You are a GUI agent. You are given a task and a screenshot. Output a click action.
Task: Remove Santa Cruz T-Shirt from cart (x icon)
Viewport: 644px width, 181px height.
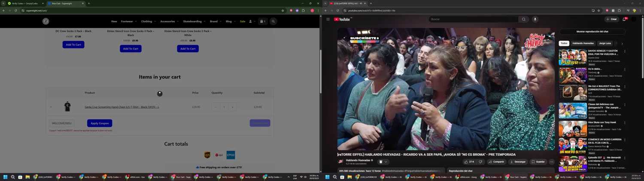point(51,107)
